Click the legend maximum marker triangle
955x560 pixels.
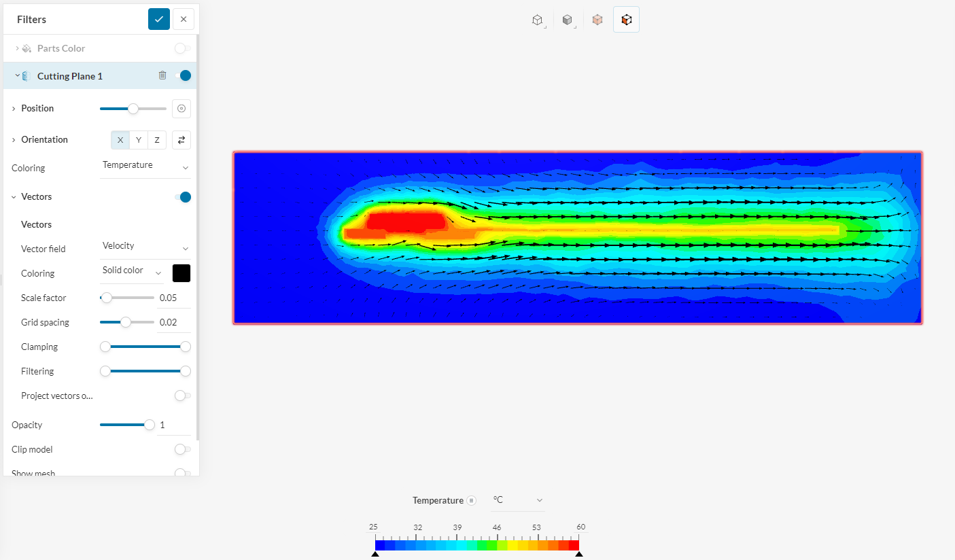pos(579,554)
